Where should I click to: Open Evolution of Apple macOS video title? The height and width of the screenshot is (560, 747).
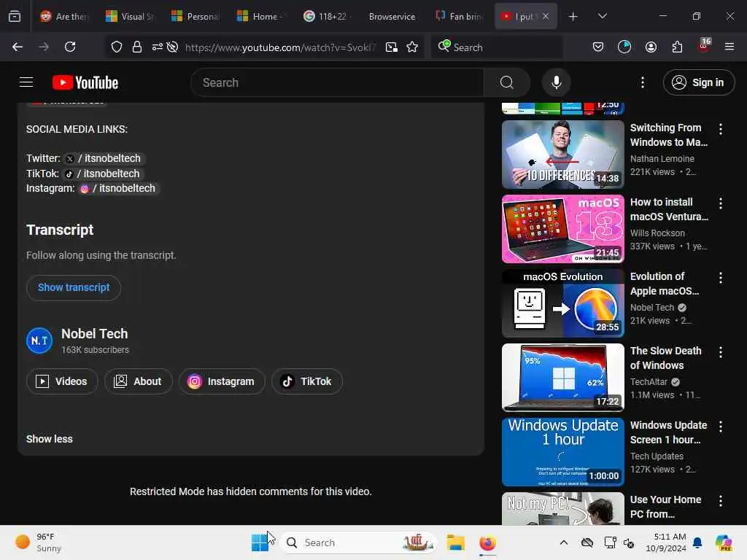665,284
